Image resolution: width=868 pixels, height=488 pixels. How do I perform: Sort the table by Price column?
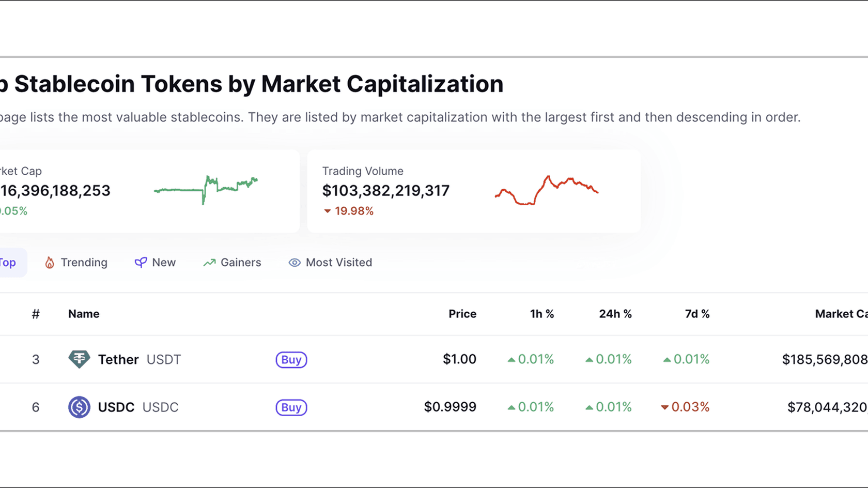tap(462, 314)
